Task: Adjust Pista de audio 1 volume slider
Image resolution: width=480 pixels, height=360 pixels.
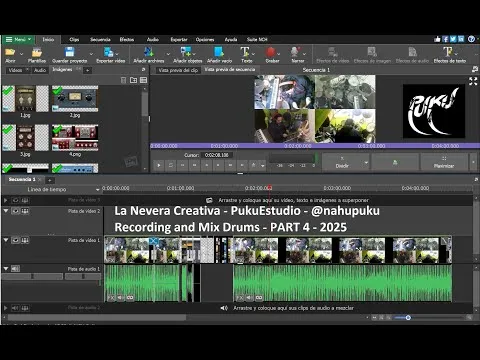Action: tap(32, 276)
